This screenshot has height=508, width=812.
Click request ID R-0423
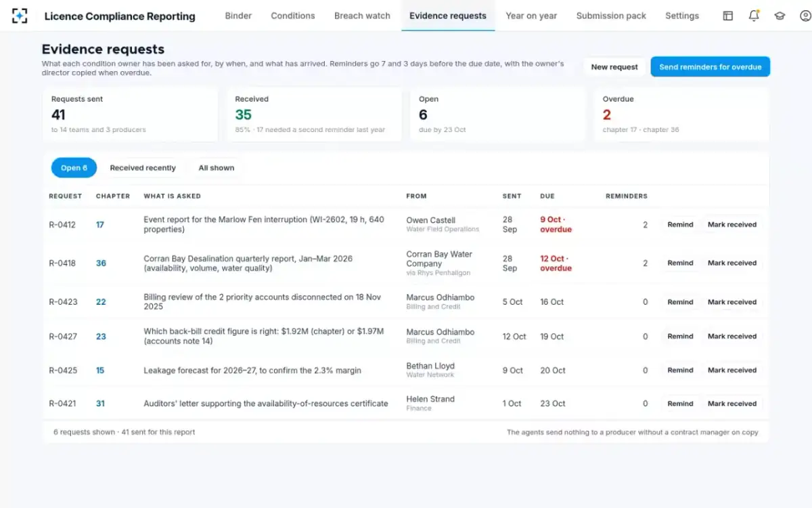coord(63,302)
